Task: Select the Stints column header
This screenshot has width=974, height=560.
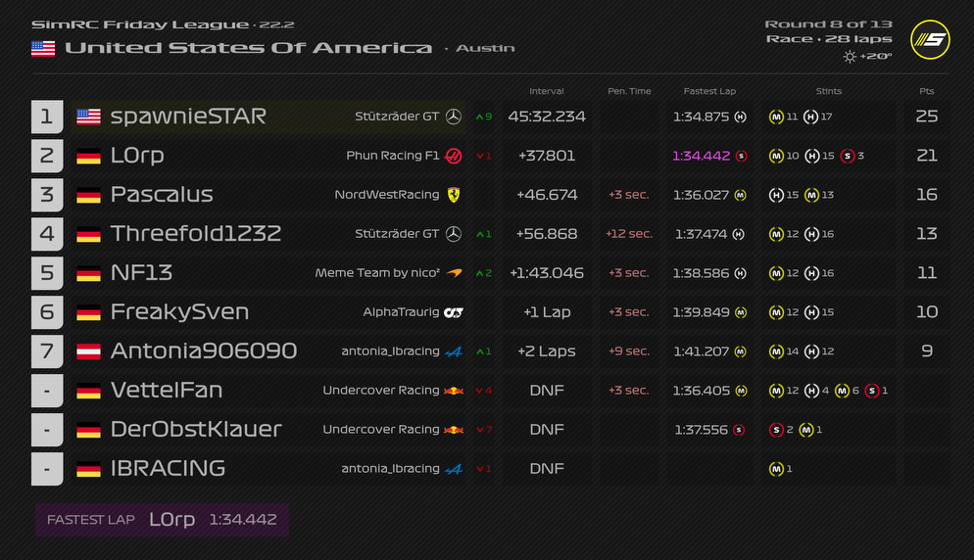Action: [x=828, y=91]
